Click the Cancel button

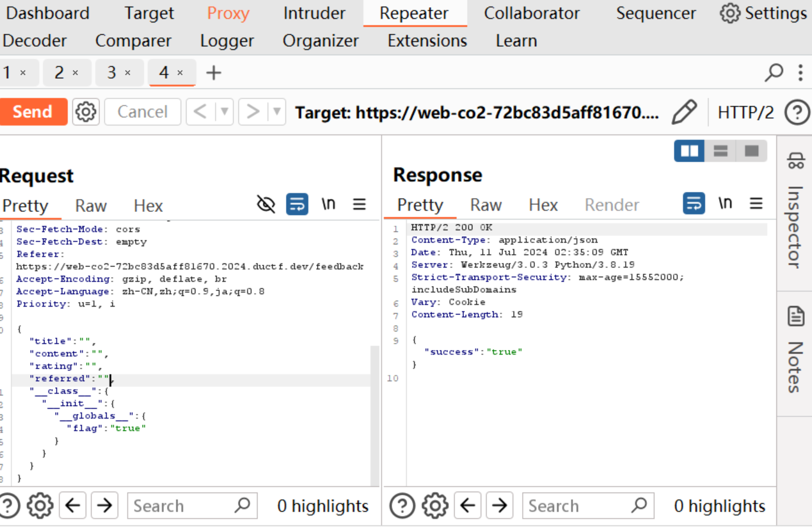[x=142, y=112]
